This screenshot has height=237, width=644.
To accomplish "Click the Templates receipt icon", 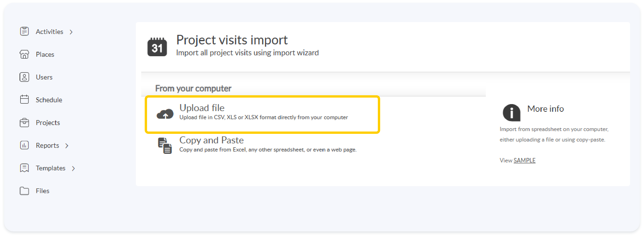I will click(x=24, y=168).
